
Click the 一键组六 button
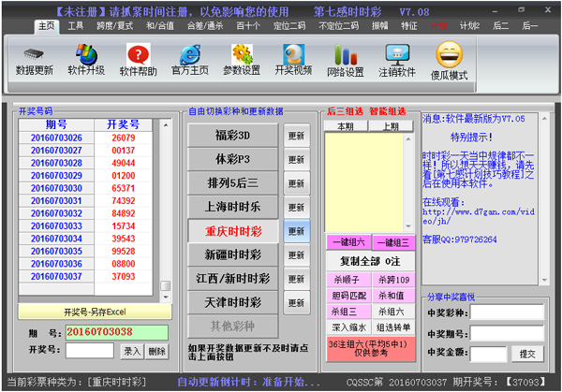coord(348,242)
